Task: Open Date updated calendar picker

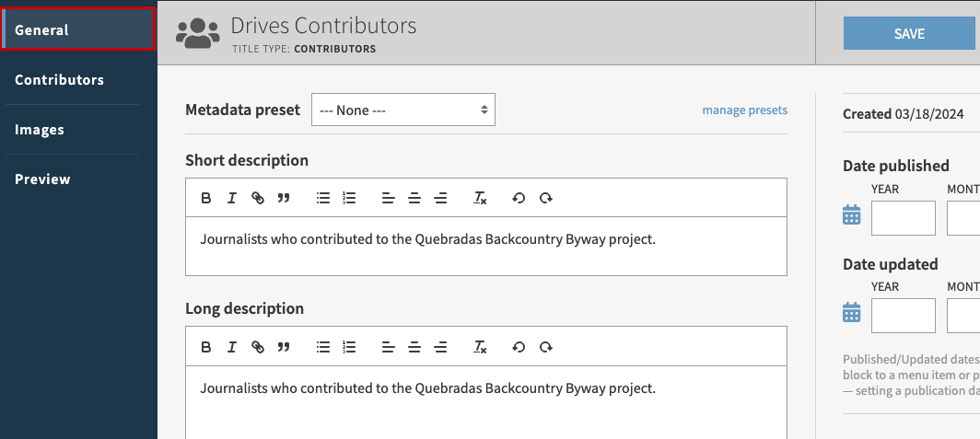Action: click(x=852, y=313)
